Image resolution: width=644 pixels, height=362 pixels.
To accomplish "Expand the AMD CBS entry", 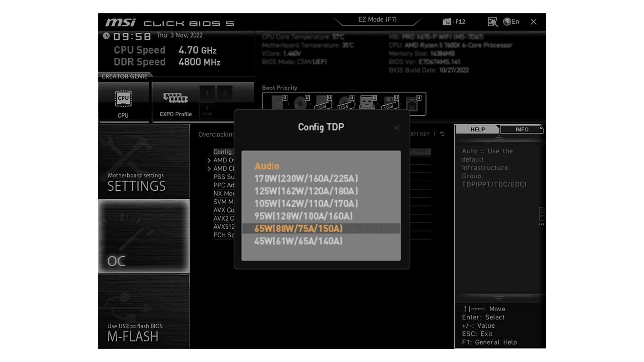I will click(223, 168).
